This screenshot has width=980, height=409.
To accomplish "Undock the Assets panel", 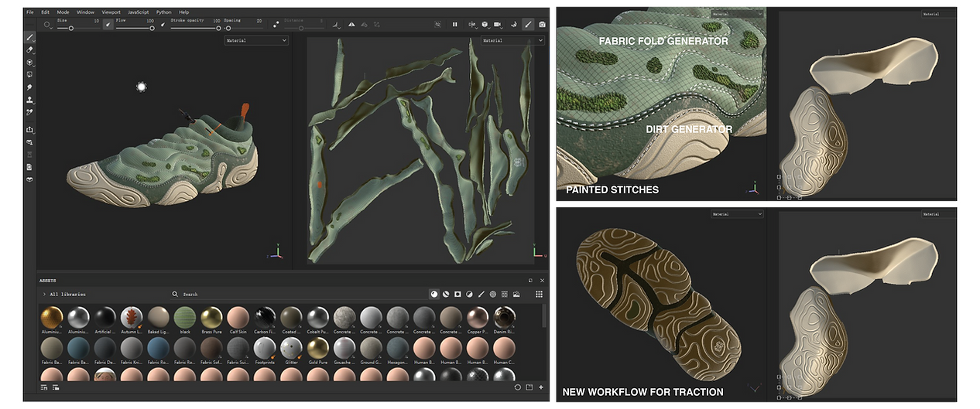I will click(530, 281).
